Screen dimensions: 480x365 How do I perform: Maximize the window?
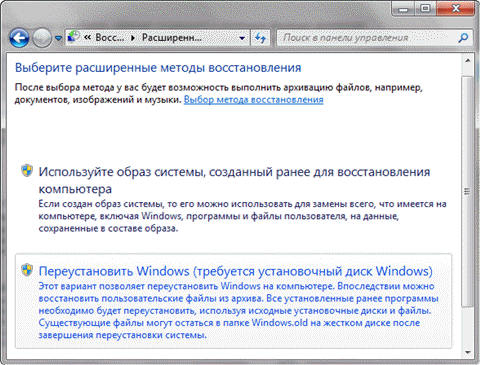[425, 9]
